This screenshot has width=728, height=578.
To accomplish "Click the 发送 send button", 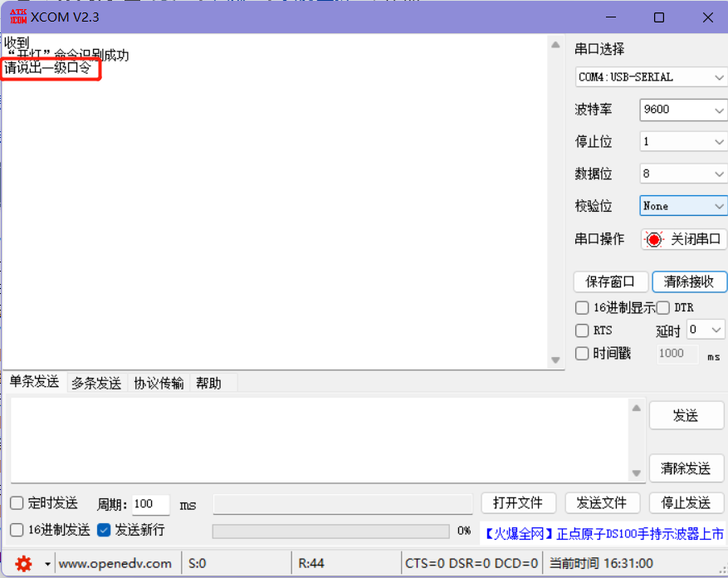I will pyautogui.click(x=686, y=415).
